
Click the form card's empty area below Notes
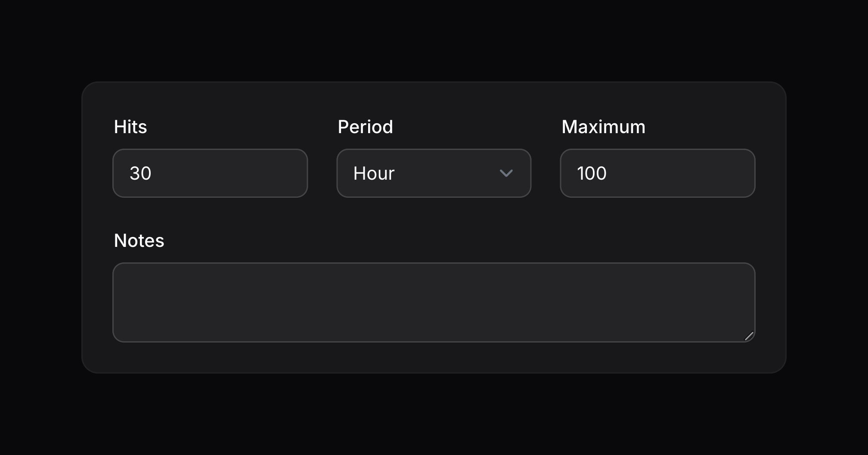click(x=434, y=358)
